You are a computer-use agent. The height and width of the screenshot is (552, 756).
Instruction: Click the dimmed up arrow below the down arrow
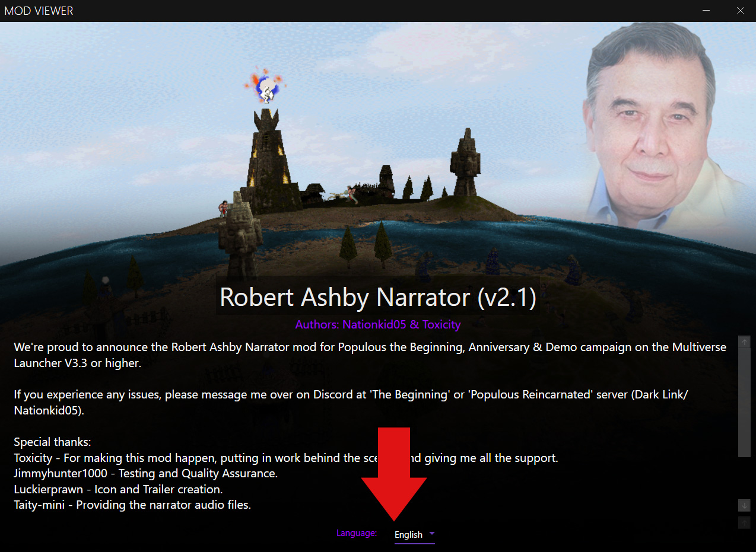tap(744, 523)
